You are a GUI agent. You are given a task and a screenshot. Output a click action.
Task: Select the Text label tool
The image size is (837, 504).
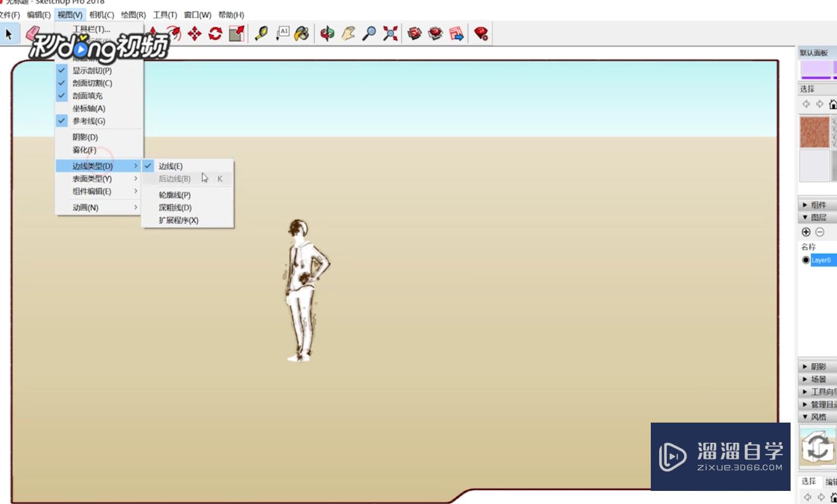point(283,33)
